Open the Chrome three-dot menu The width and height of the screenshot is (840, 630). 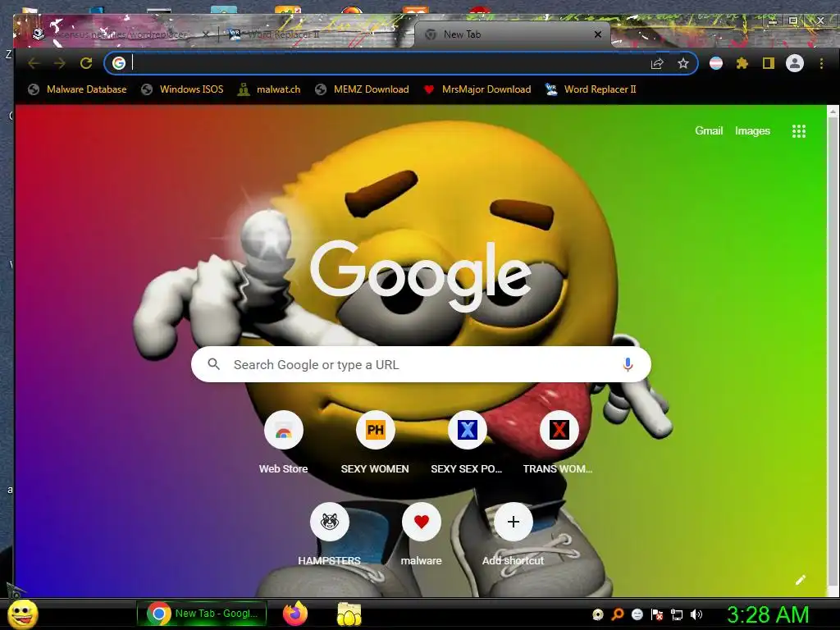click(821, 63)
